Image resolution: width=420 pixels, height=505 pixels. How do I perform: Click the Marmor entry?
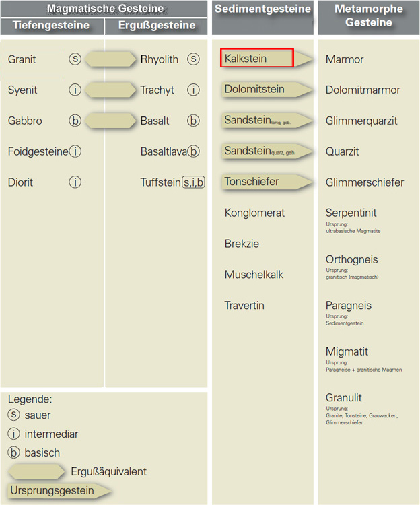click(345, 59)
